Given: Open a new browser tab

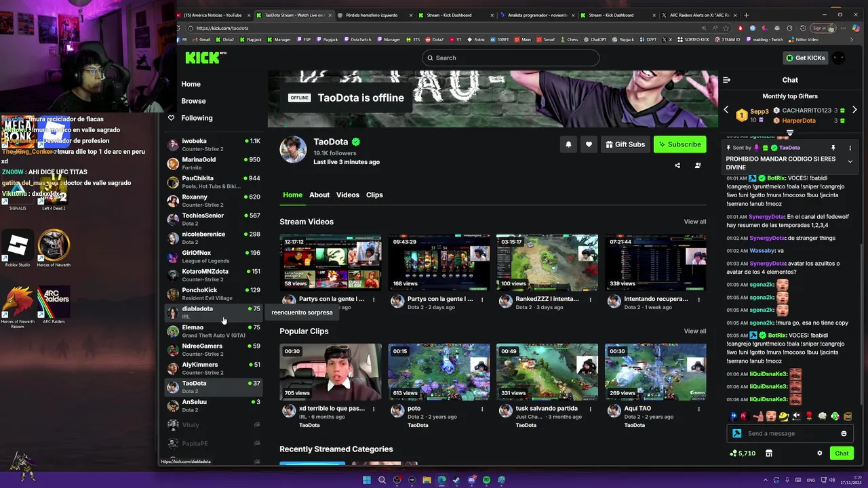Looking at the screenshot, I should pyautogui.click(x=746, y=15).
